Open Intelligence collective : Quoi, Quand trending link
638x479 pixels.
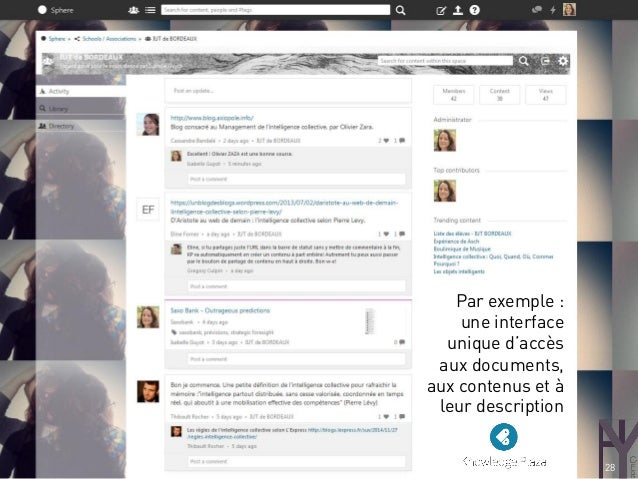(x=493, y=260)
